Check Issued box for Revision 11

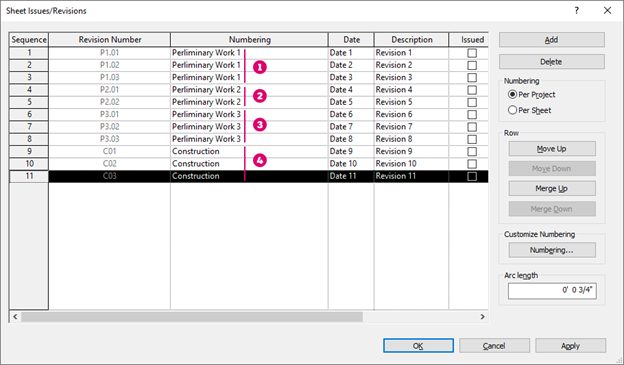tap(472, 176)
